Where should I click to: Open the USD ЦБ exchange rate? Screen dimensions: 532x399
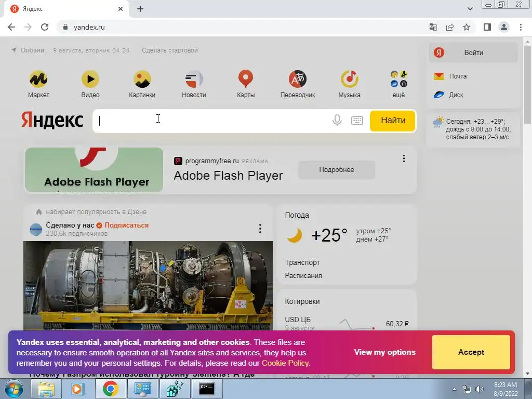[298, 320]
